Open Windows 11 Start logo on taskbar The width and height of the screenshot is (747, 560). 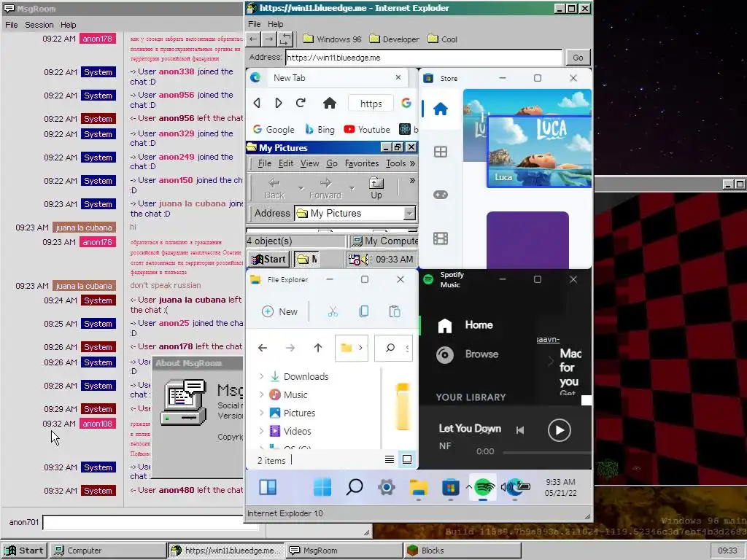pos(322,487)
